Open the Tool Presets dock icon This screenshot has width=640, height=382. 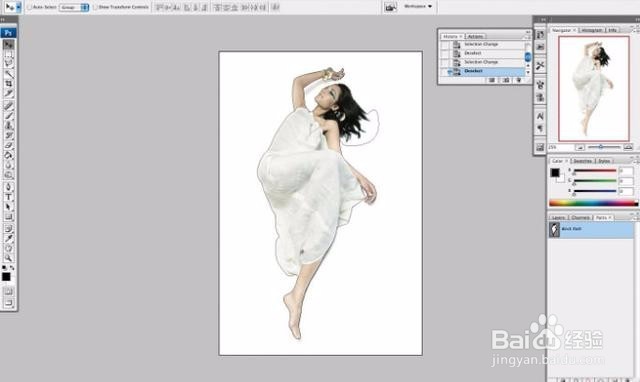(540, 66)
